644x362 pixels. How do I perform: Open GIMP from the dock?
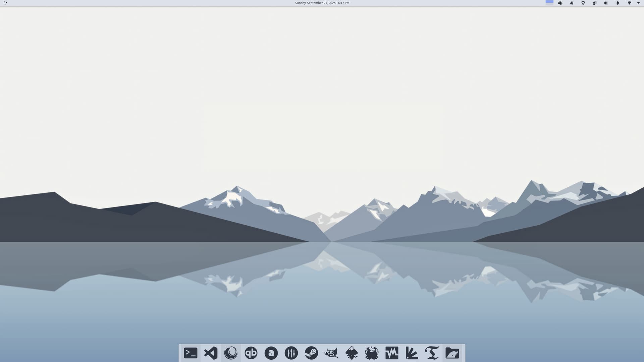(x=331, y=353)
